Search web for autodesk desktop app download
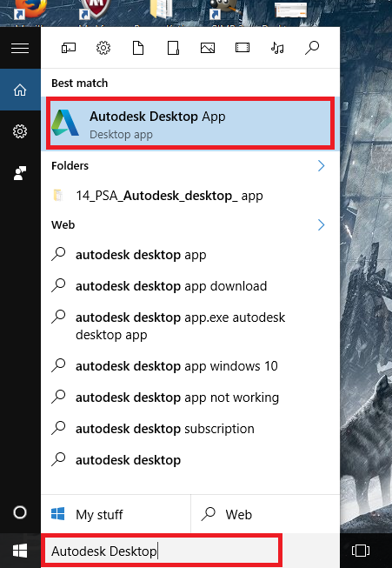Screen dimensions: 392x568 tap(190, 286)
